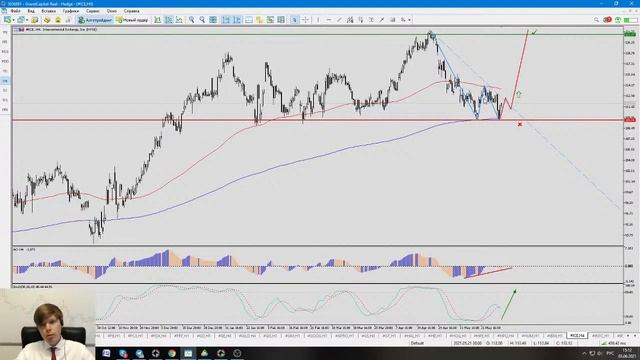Open the Справка menu
The height and width of the screenshot is (360, 640).
131,11
